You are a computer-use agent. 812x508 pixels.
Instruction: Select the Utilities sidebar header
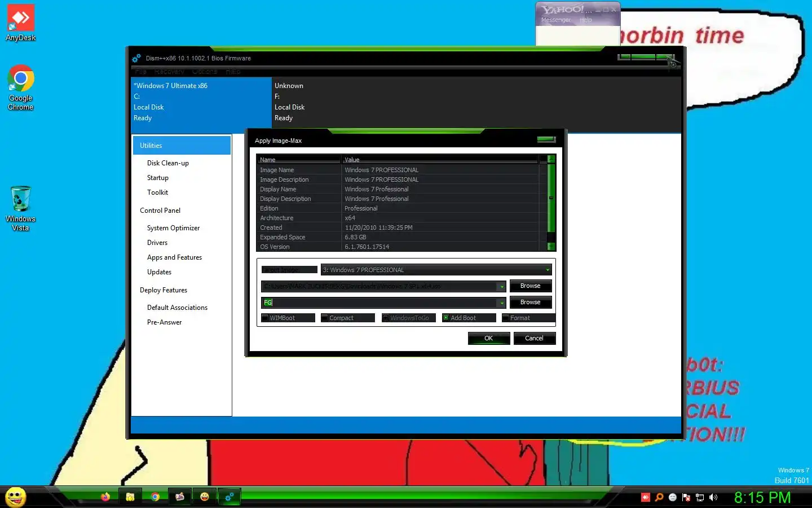[182, 145]
